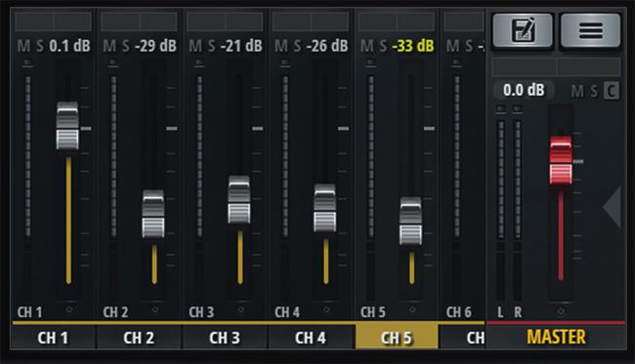The height and width of the screenshot is (364, 635).
Task: Click the CH 4 pan indicator below fader
Action: (327, 309)
